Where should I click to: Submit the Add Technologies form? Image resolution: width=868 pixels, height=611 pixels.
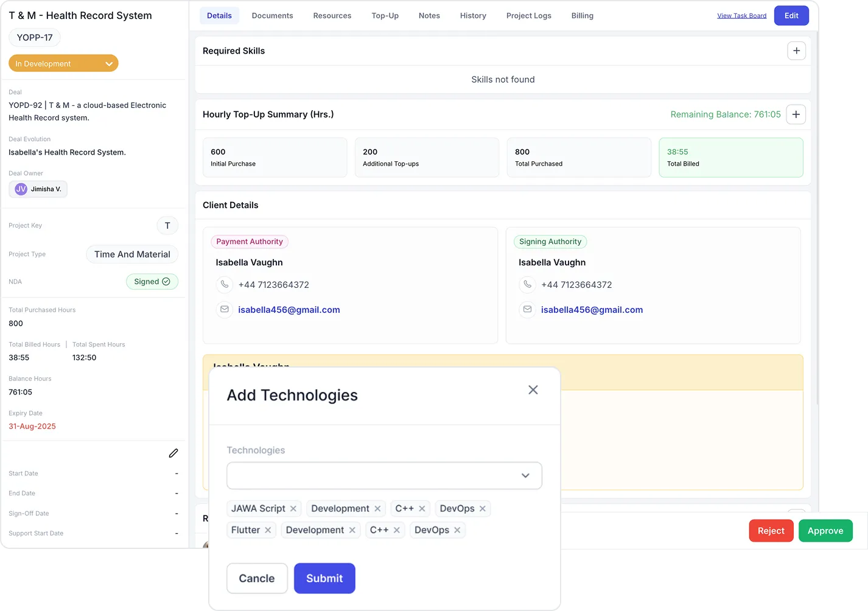[324, 578]
